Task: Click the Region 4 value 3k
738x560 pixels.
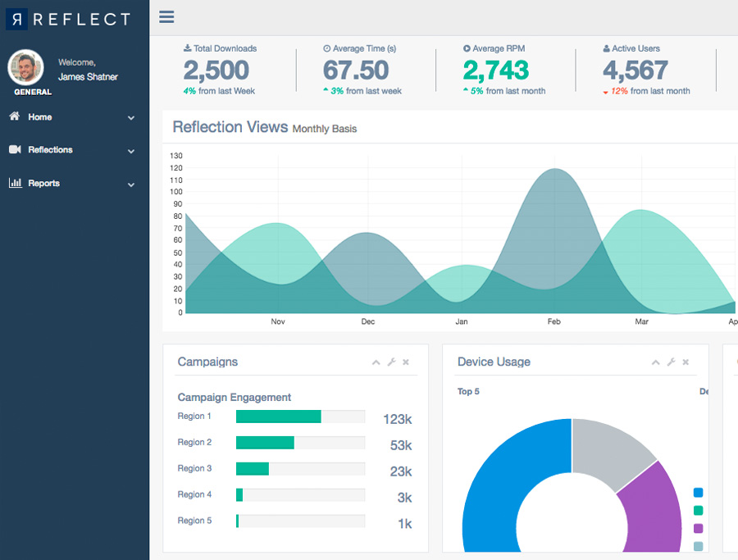Action: [405, 498]
